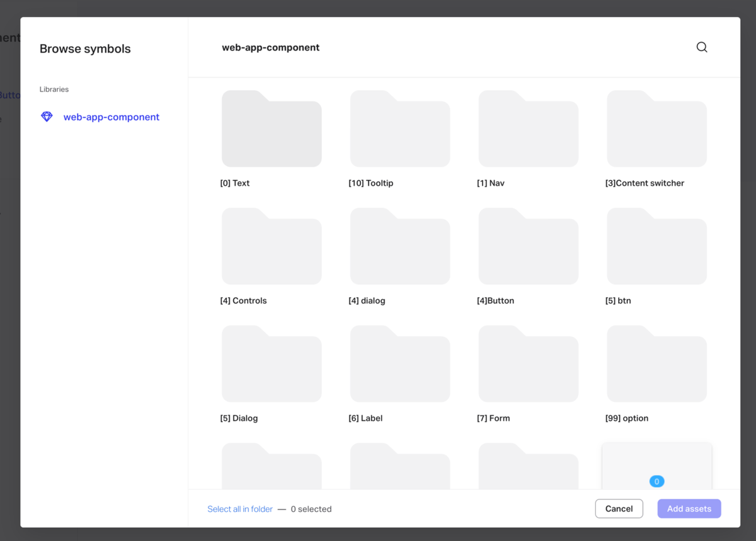Open the [10] Tooltip folder icon
Image resolution: width=756 pixels, height=541 pixels.
click(400, 128)
